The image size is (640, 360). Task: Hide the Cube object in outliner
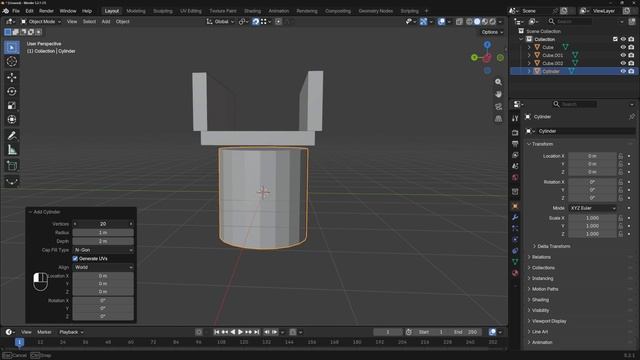(x=623, y=47)
